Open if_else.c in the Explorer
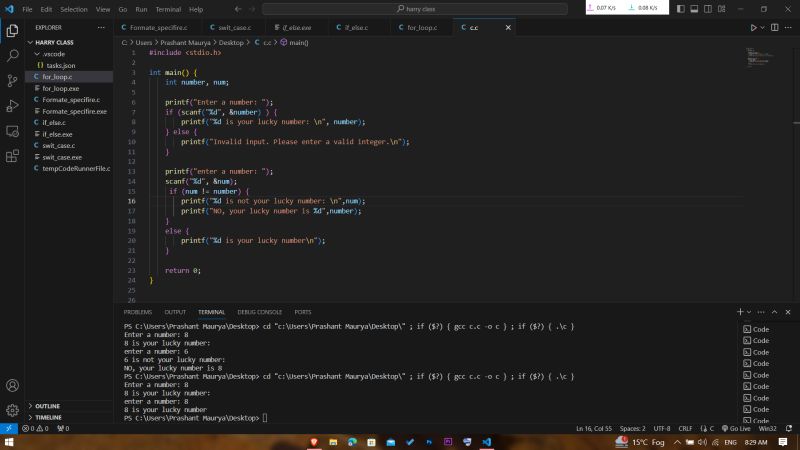Image resolution: width=800 pixels, height=450 pixels. click(54, 122)
